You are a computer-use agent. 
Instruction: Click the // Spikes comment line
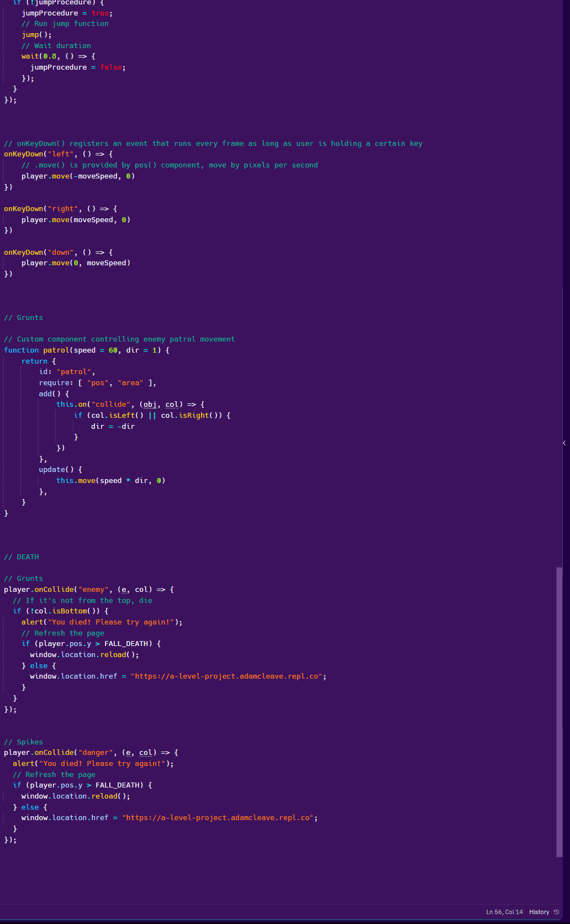[x=23, y=742]
